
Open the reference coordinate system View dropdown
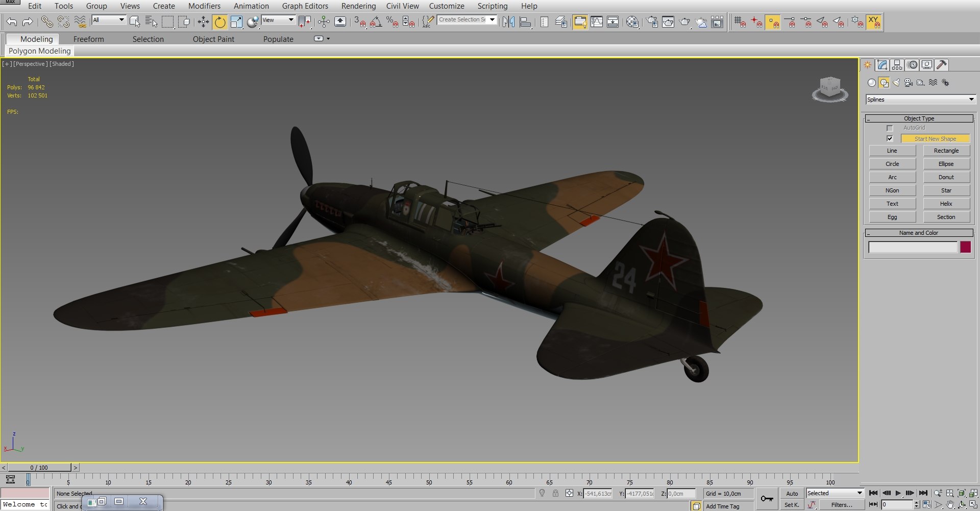278,20
